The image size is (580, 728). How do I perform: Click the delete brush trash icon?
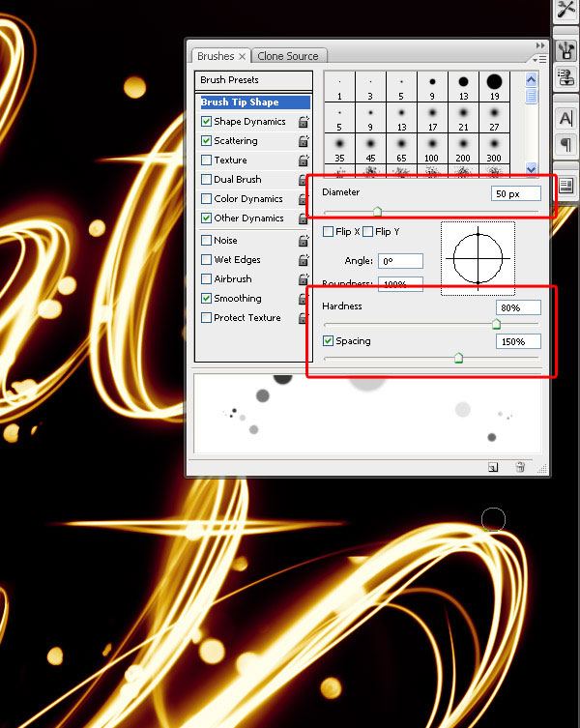point(520,467)
